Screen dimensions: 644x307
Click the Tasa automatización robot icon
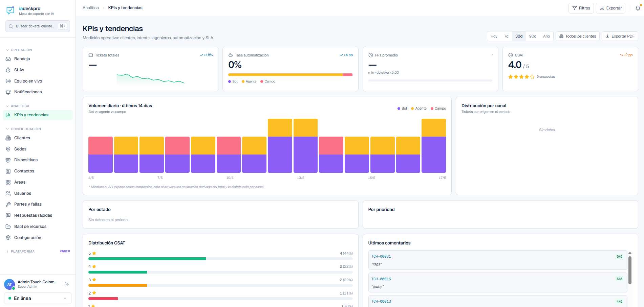(x=231, y=55)
